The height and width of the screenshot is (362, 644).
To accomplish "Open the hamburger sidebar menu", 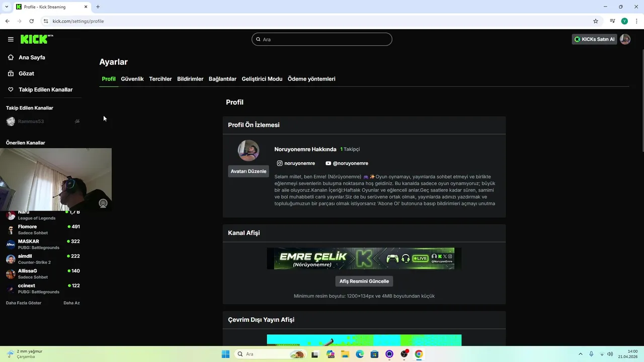I will (11, 39).
